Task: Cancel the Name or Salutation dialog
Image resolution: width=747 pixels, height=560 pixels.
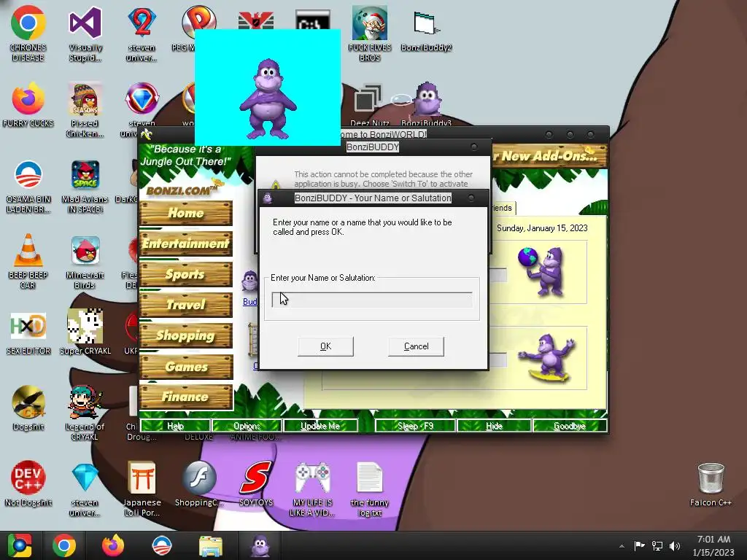Action: click(x=416, y=346)
